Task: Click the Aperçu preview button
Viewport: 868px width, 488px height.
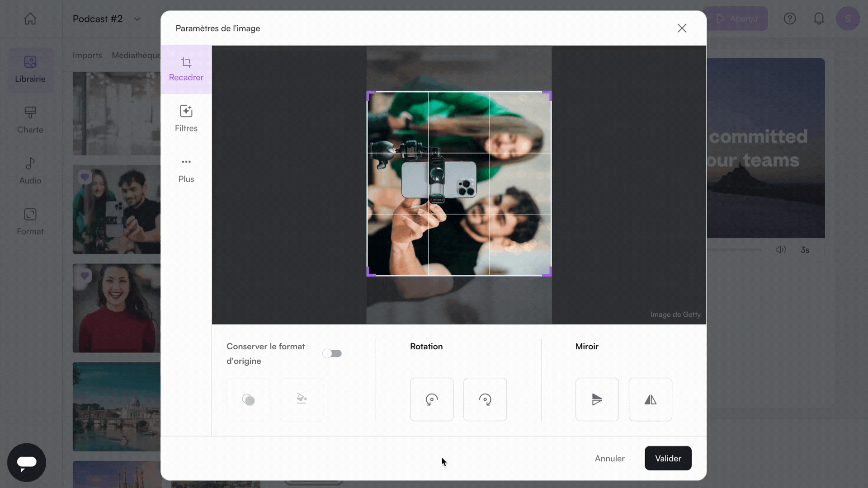Action: 736,19
